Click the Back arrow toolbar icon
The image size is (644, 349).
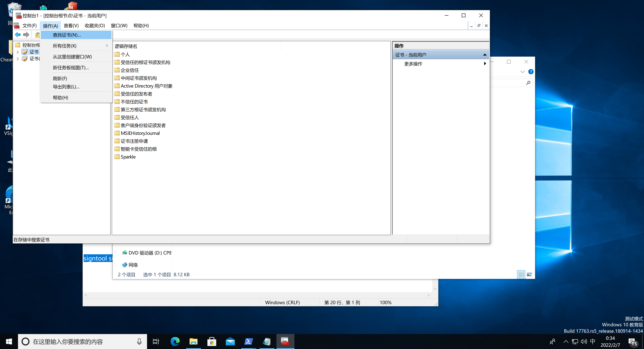click(x=18, y=35)
